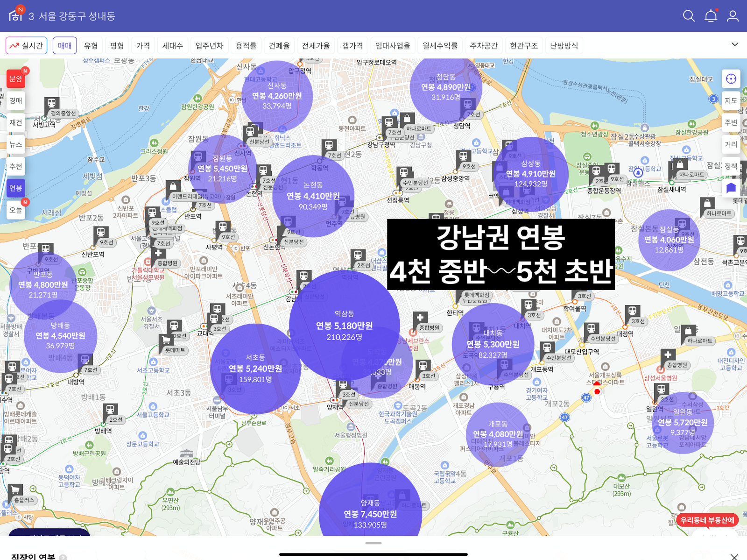Open the 입주년차 filter
This screenshot has height=560, width=747.
point(209,45)
